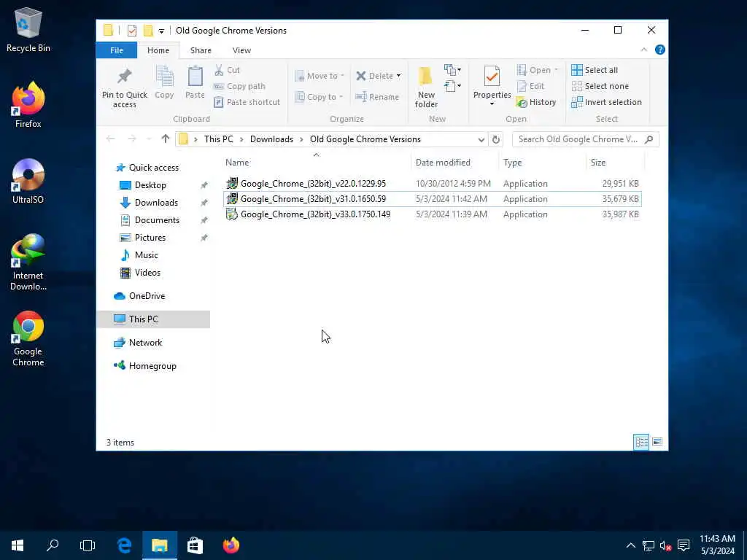This screenshot has height=560, width=747.
Task: Sort files by Name column header
Action: (x=237, y=163)
